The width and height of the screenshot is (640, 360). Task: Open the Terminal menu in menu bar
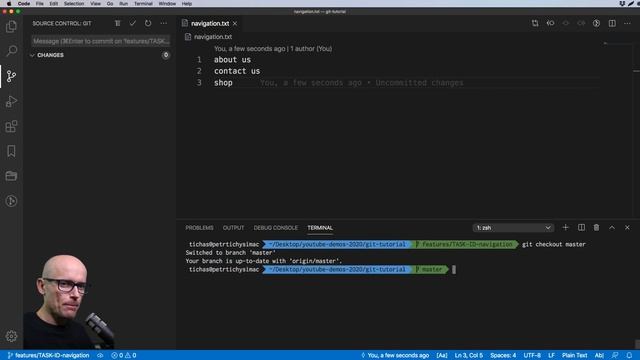click(143, 3)
